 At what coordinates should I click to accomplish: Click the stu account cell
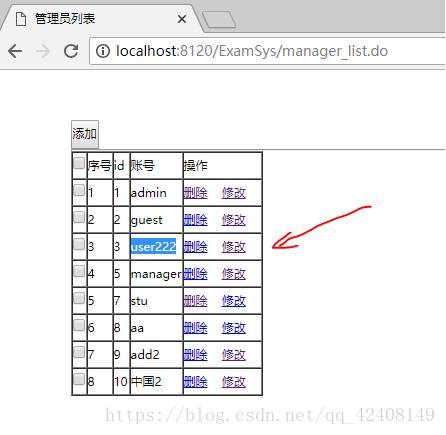coord(156,301)
